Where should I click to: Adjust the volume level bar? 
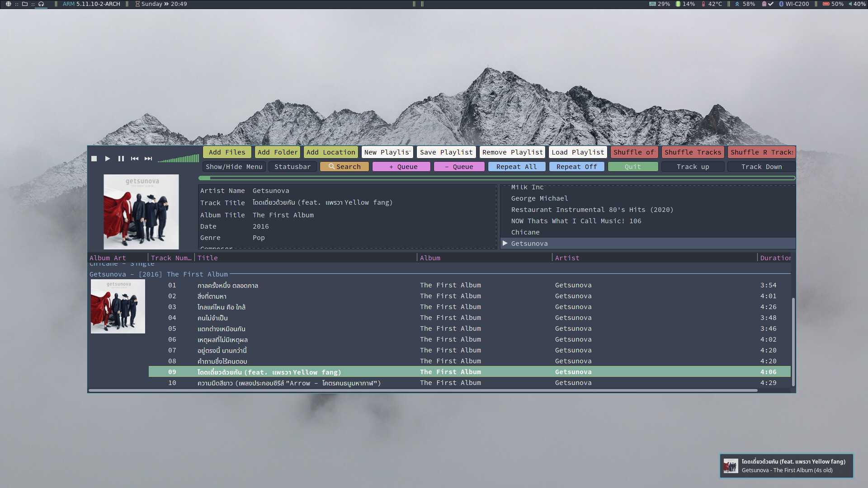pyautogui.click(x=179, y=159)
